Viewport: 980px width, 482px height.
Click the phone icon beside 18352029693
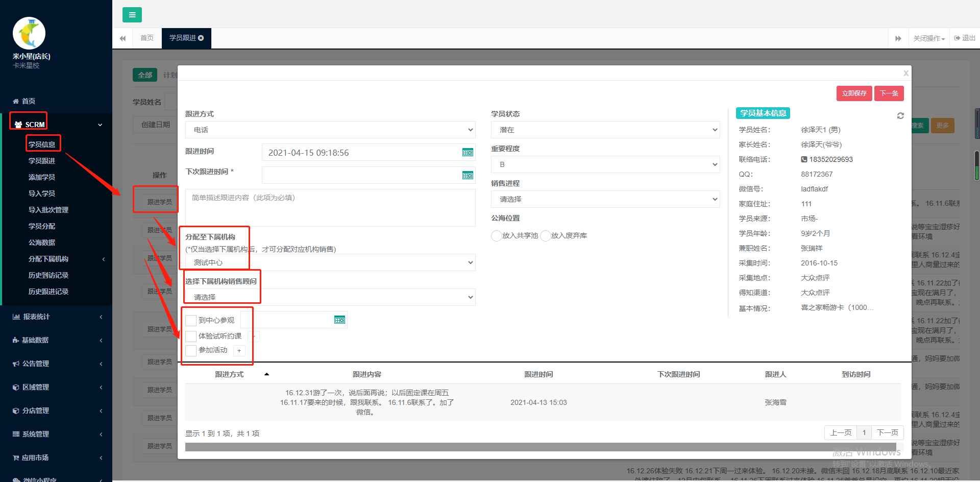point(804,159)
